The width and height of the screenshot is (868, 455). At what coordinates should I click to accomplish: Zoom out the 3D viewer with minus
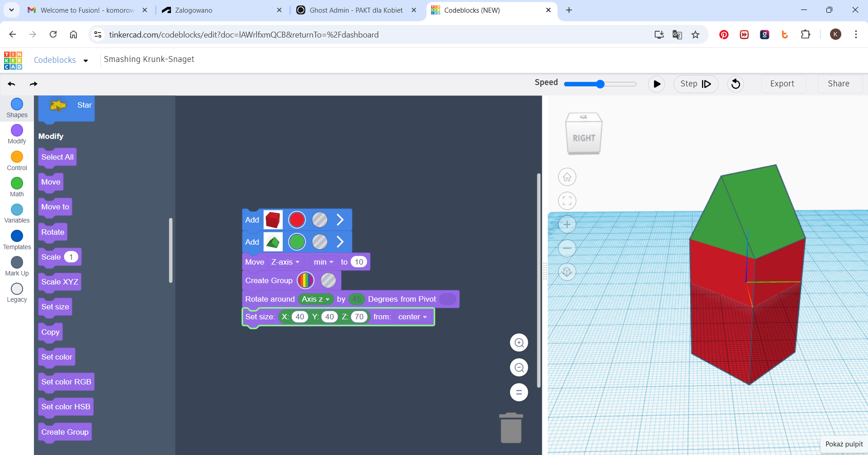pyautogui.click(x=567, y=248)
